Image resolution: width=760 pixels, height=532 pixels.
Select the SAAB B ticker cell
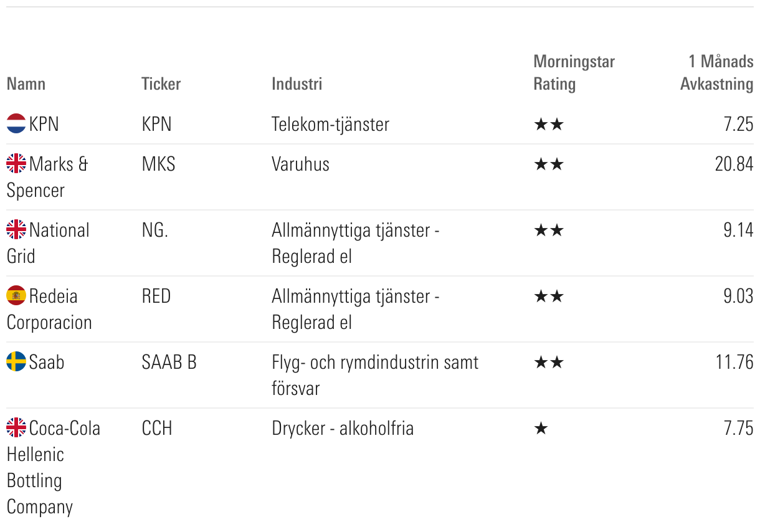point(169,362)
